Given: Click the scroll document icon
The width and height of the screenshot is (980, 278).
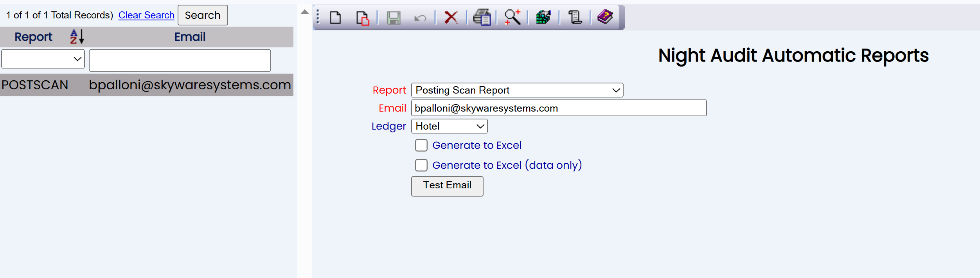Looking at the screenshot, I should pyautogui.click(x=575, y=17).
